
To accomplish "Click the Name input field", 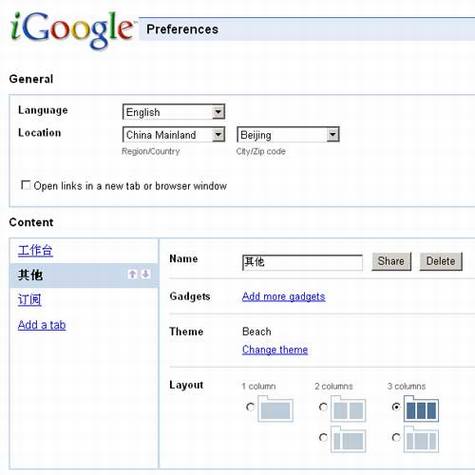I will point(302,262).
